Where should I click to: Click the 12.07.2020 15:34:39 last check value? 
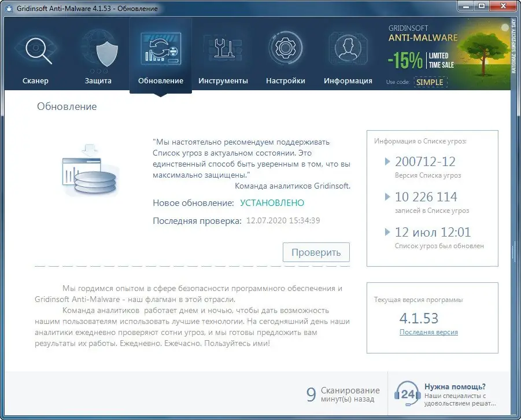coord(283,220)
